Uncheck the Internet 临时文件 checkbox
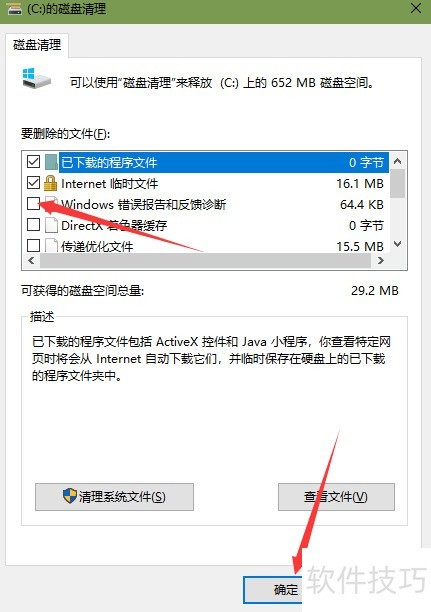This screenshot has width=431, height=612. point(33,182)
